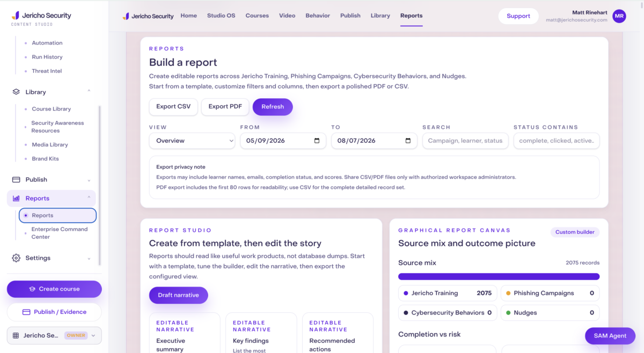Screen dimensions: 644x353
Task: Click the top bar Jericho Security logo
Action: click(148, 16)
